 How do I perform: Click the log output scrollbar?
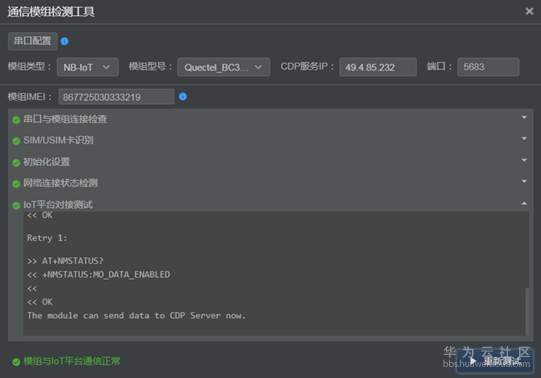click(x=527, y=311)
